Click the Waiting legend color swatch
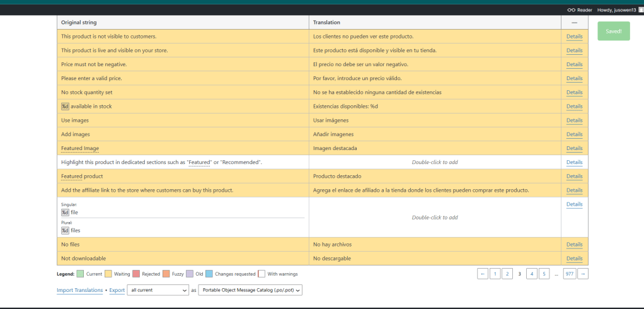 point(108,274)
